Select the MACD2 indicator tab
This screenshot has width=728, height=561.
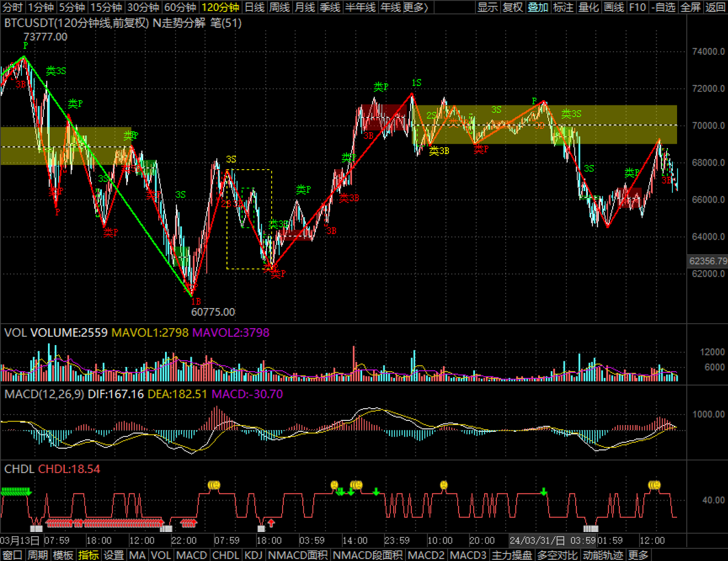coord(426,555)
